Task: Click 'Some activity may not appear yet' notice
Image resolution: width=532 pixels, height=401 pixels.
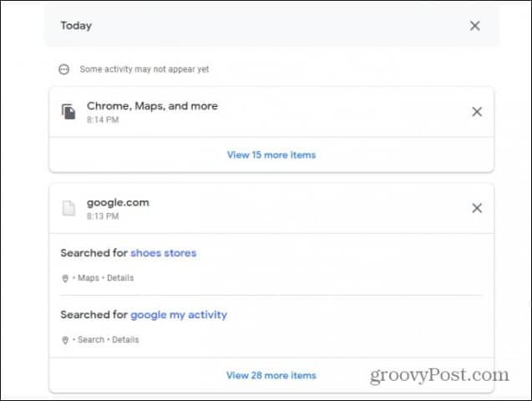Action: 144,69
